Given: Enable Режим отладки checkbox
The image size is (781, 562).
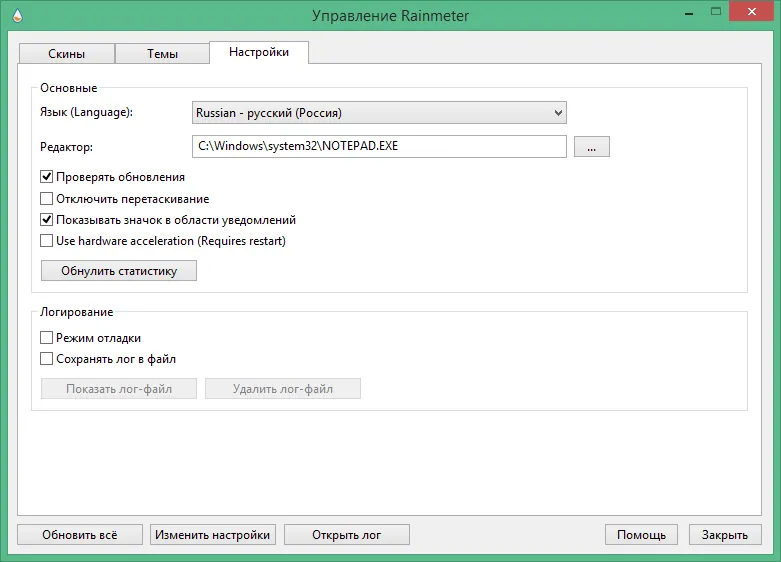Looking at the screenshot, I should [x=46, y=338].
